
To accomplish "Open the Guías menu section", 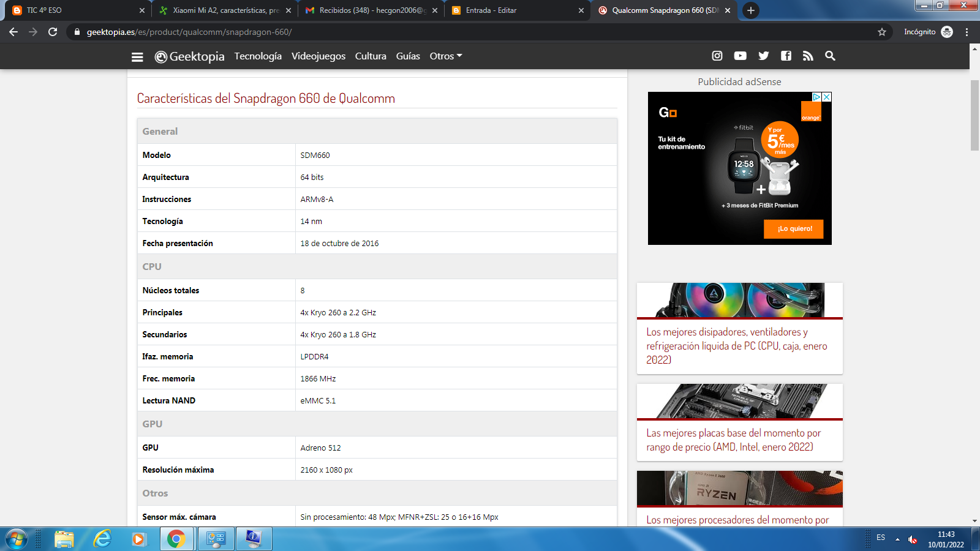I will coord(408,56).
